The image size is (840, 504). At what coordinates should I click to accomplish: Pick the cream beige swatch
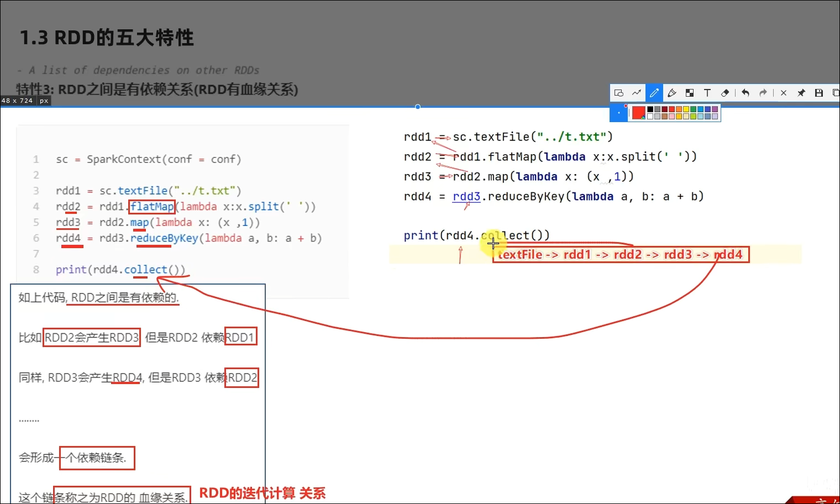(686, 117)
